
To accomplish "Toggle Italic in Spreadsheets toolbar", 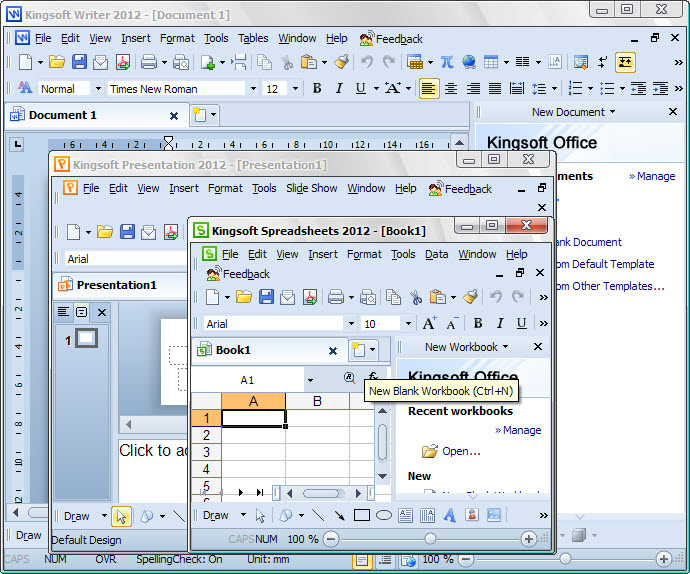I will pyautogui.click(x=500, y=324).
